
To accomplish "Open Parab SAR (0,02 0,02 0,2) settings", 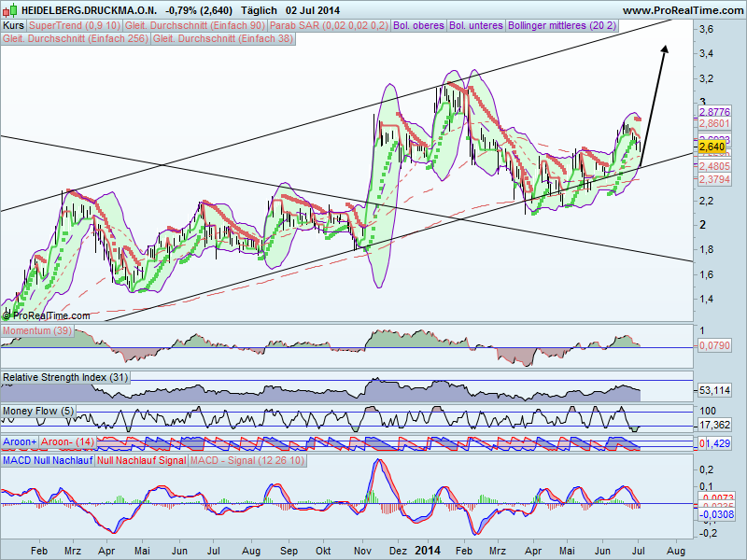I will [x=330, y=26].
